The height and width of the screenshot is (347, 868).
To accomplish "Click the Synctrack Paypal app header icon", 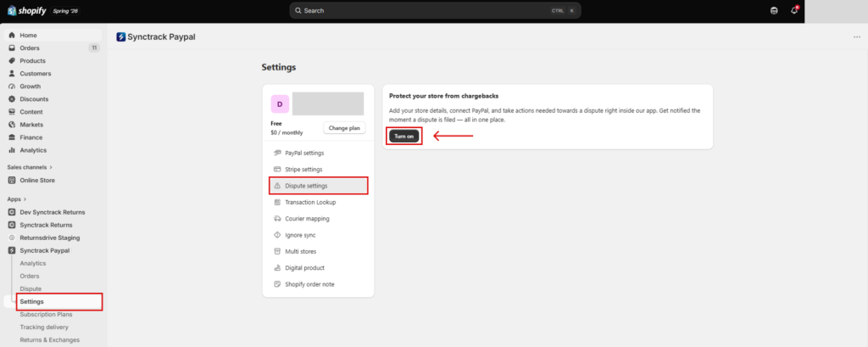I will (120, 37).
